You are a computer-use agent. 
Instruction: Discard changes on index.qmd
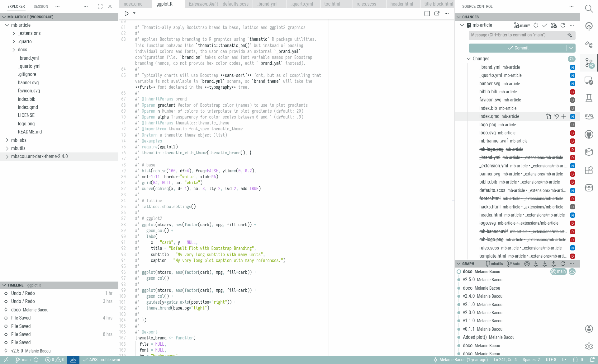tap(556, 116)
